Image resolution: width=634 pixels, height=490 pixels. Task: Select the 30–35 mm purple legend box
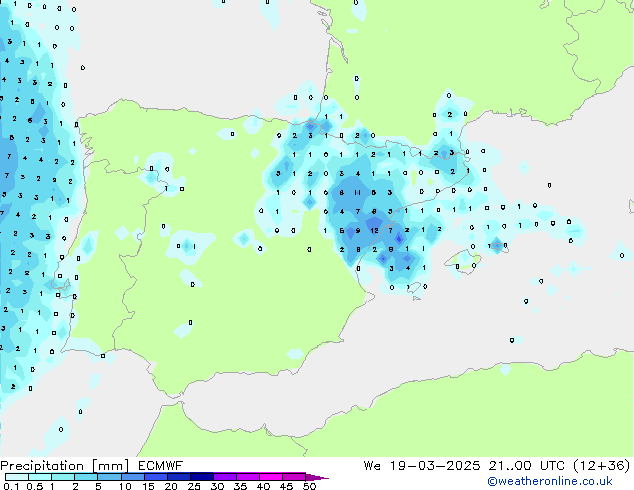[x=224, y=477]
